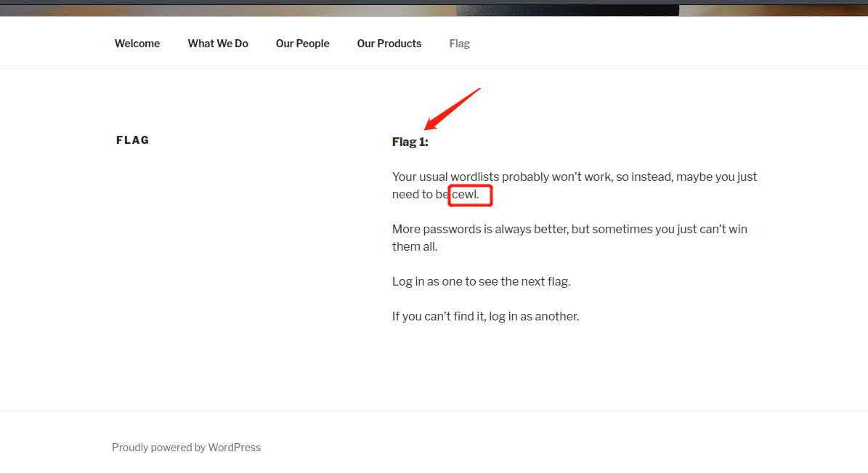Follow the Proudly powered by WordPress link

point(186,447)
